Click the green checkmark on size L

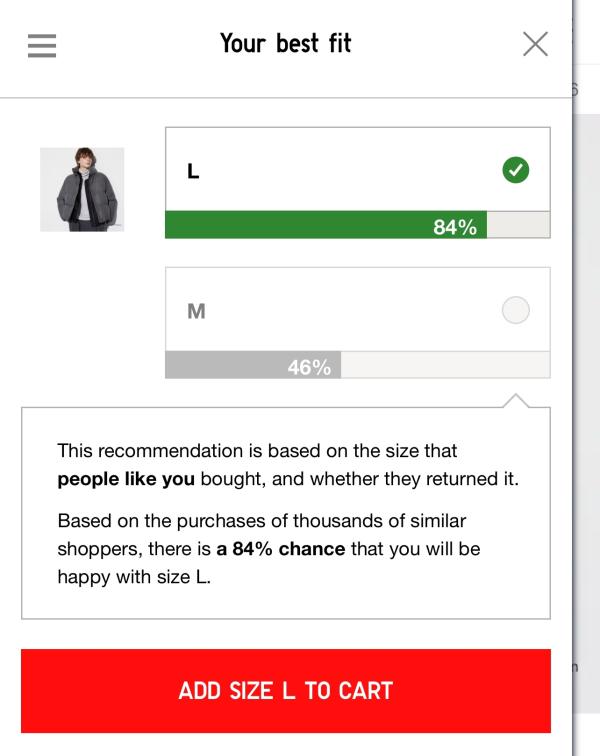pos(515,170)
